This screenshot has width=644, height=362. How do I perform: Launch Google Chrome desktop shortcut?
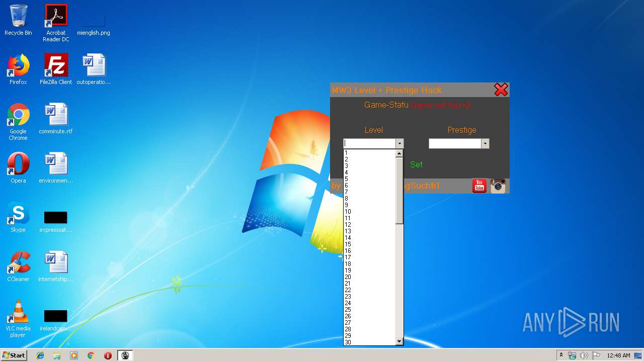18,122
